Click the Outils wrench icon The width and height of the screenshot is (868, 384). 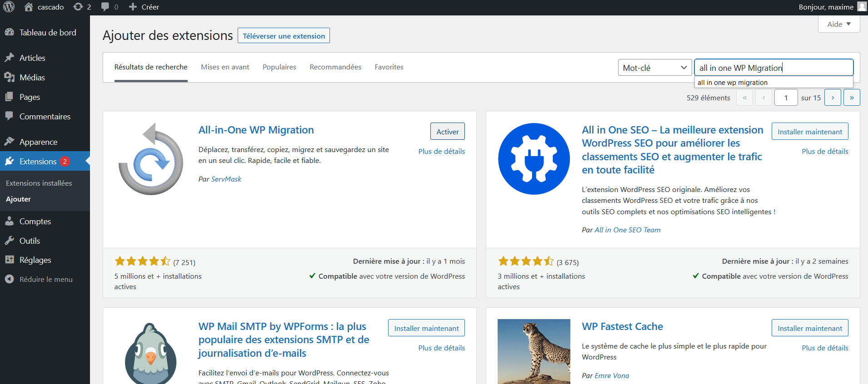coord(10,241)
